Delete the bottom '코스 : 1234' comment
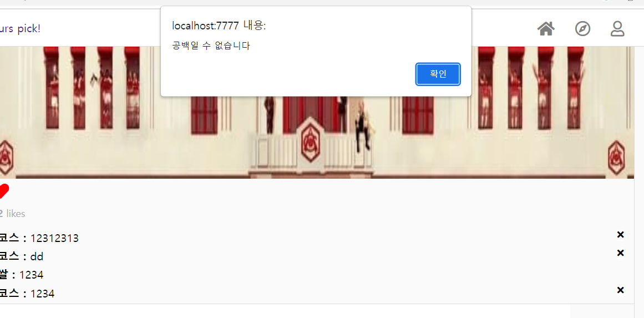The width and height of the screenshot is (644, 318). (x=620, y=290)
